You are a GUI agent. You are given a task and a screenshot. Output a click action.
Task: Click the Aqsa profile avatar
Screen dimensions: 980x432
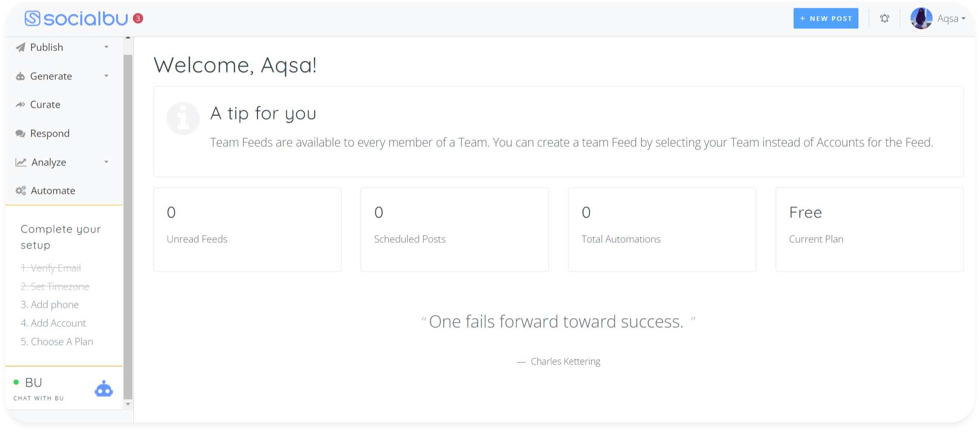[921, 19]
